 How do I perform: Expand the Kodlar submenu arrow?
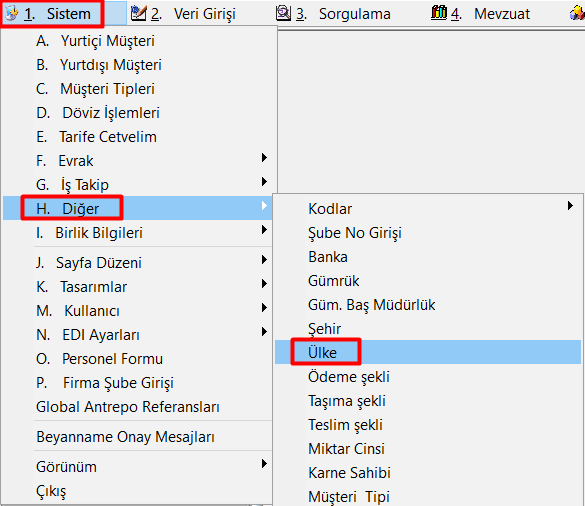[x=570, y=206]
